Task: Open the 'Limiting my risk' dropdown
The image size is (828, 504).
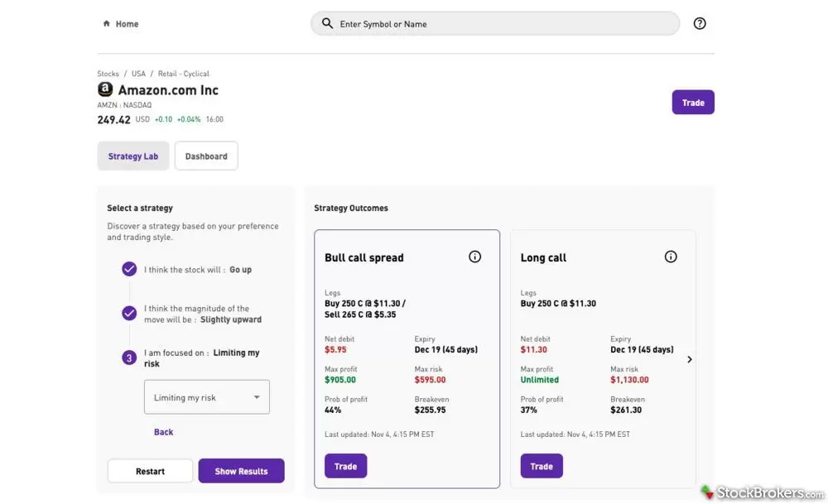Action: 206,396
